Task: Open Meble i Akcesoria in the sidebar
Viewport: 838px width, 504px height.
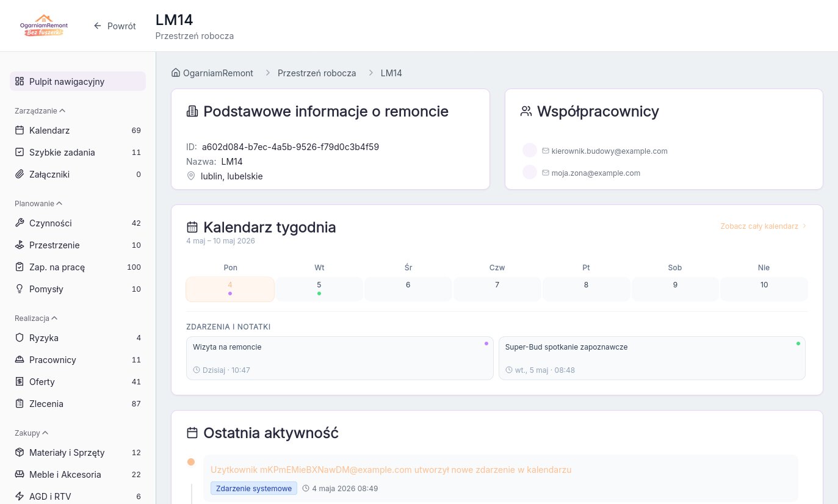Action: pos(78,475)
